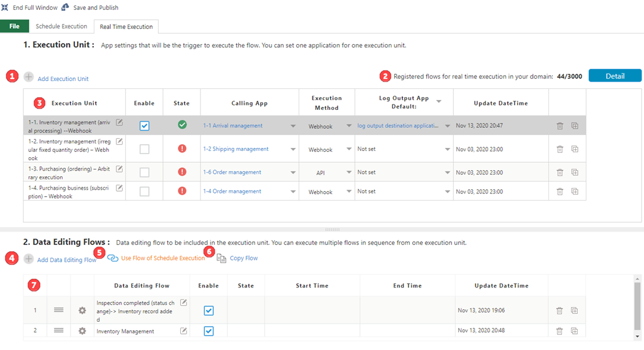Select the Real Time Execution tab
This screenshot has width=644, height=350.
tap(126, 27)
